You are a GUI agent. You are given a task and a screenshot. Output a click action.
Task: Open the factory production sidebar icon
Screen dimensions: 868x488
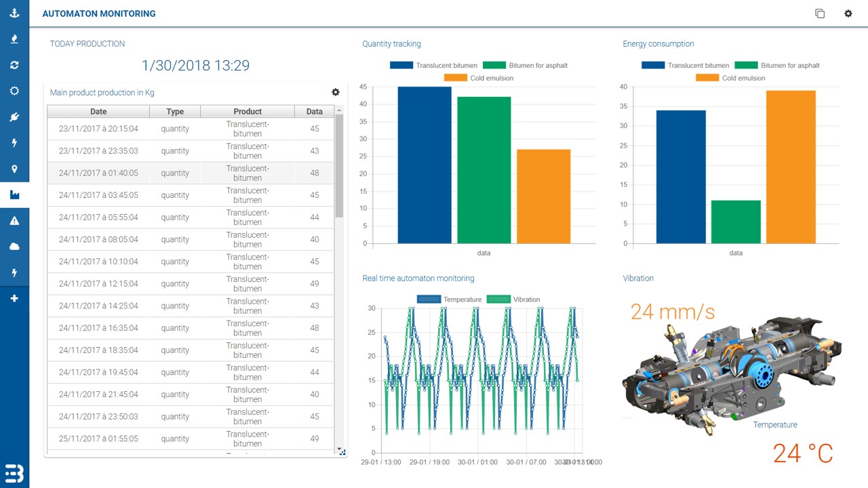click(14, 195)
